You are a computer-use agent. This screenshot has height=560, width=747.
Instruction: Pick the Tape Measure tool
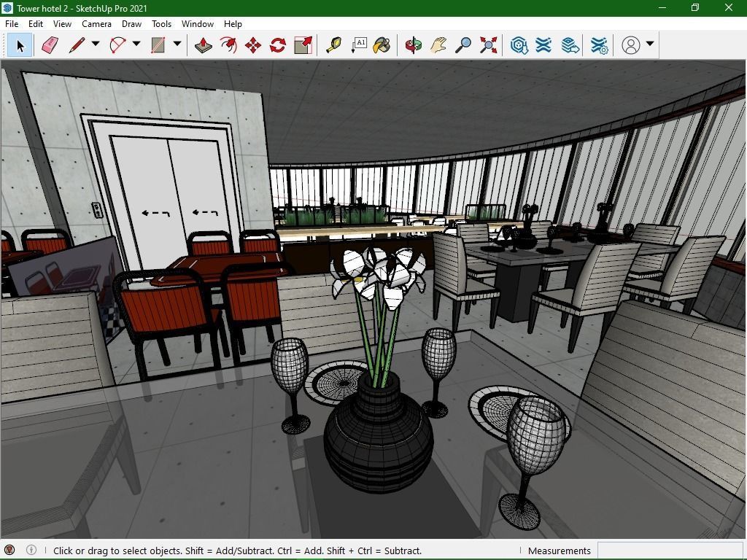click(x=333, y=45)
